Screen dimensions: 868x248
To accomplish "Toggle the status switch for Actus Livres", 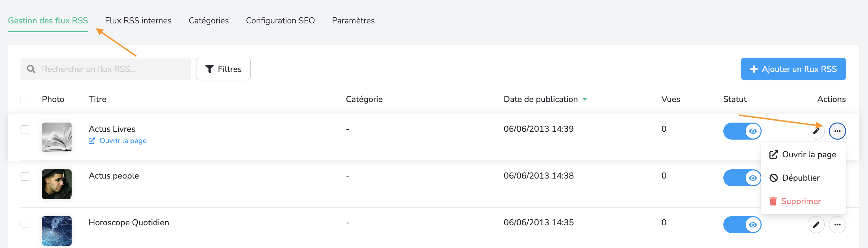I will pyautogui.click(x=742, y=131).
